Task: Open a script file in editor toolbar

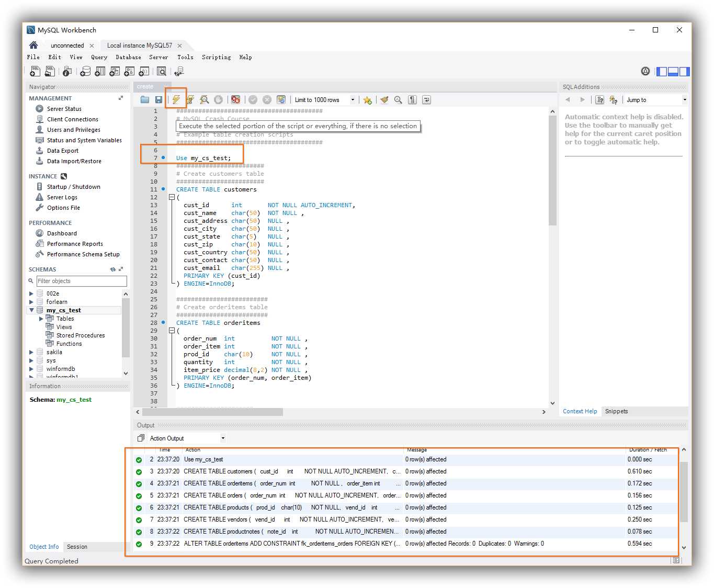Action: tap(145, 99)
